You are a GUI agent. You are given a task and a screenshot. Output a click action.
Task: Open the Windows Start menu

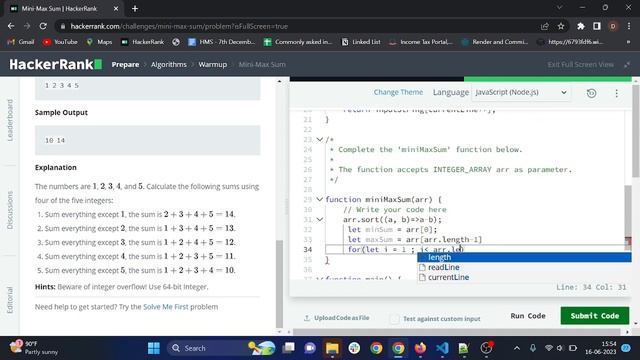pyautogui.click(x=154, y=348)
